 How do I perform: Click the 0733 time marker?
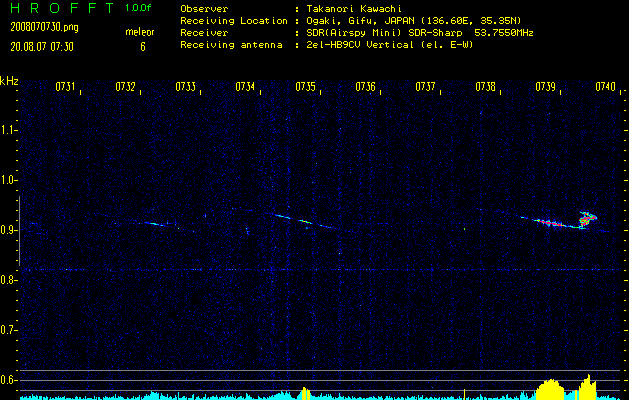tap(186, 87)
